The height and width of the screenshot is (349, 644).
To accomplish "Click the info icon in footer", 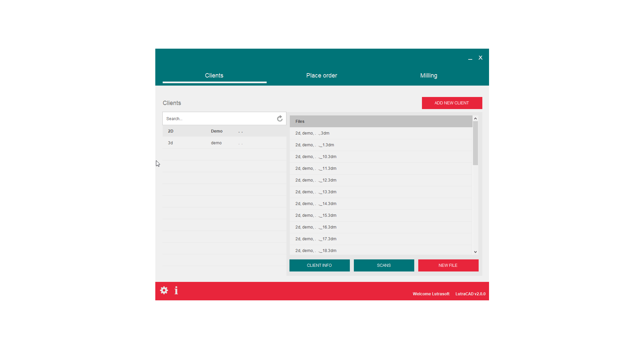I will pyautogui.click(x=176, y=290).
